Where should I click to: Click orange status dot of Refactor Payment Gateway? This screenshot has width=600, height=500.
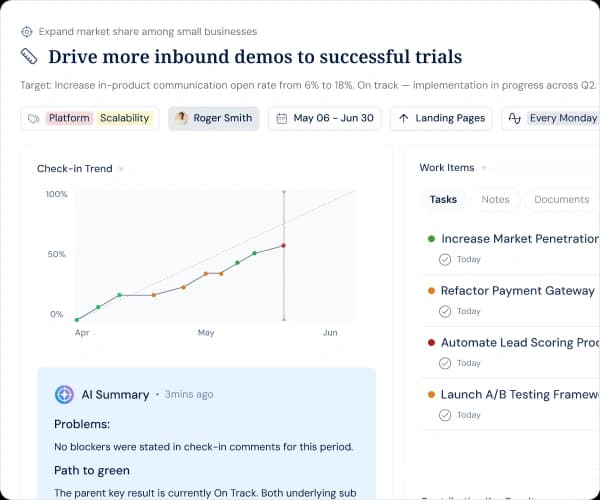(x=431, y=291)
